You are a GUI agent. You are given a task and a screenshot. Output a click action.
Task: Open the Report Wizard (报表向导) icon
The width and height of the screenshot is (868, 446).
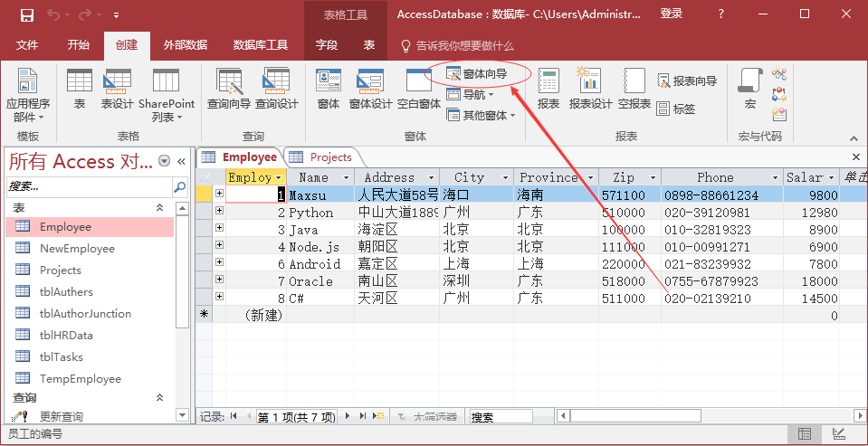click(x=687, y=81)
